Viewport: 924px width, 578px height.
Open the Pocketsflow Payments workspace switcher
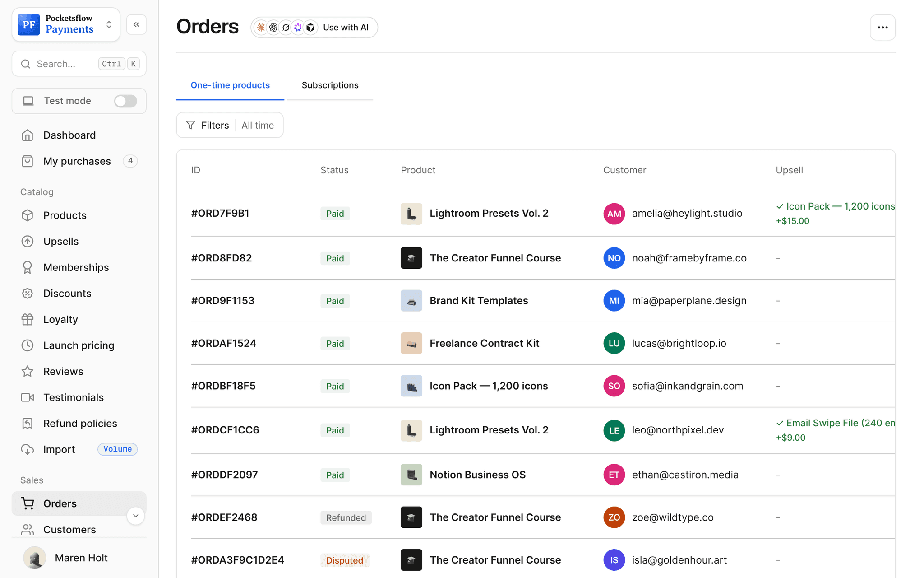pos(66,24)
